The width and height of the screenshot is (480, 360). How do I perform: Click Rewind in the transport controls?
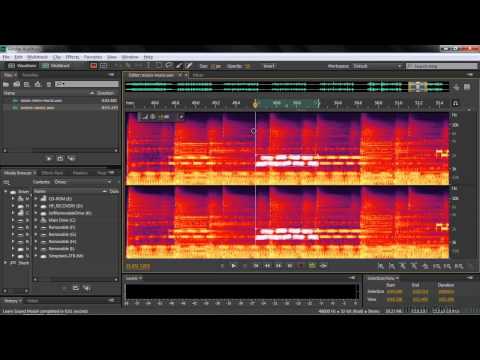[267, 266]
